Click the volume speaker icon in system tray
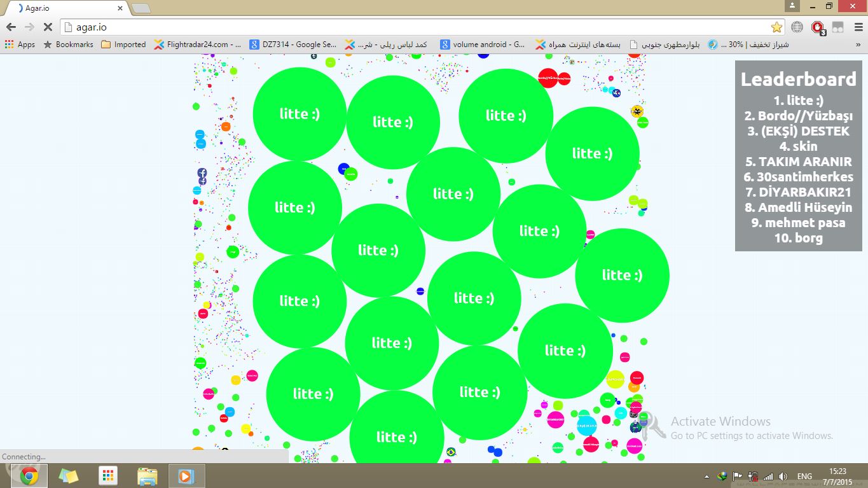868x488 pixels. click(x=783, y=476)
